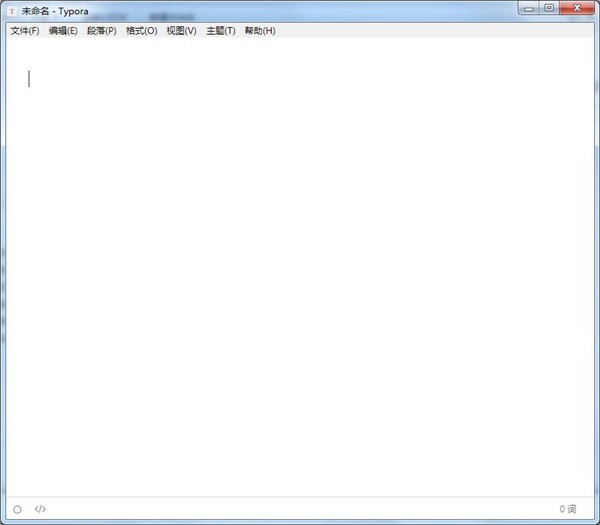Click the Typora app icon in title bar

tap(12, 11)
